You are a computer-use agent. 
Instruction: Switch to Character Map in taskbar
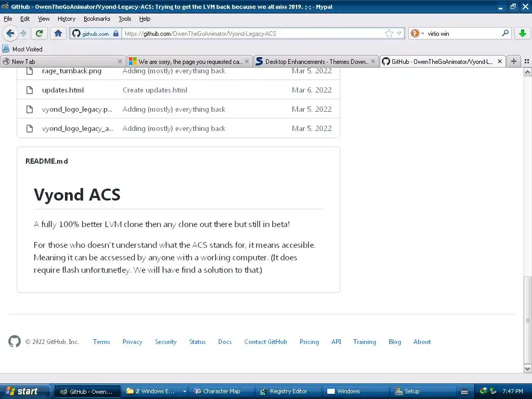pyautogui.click(x=221, y=391)
